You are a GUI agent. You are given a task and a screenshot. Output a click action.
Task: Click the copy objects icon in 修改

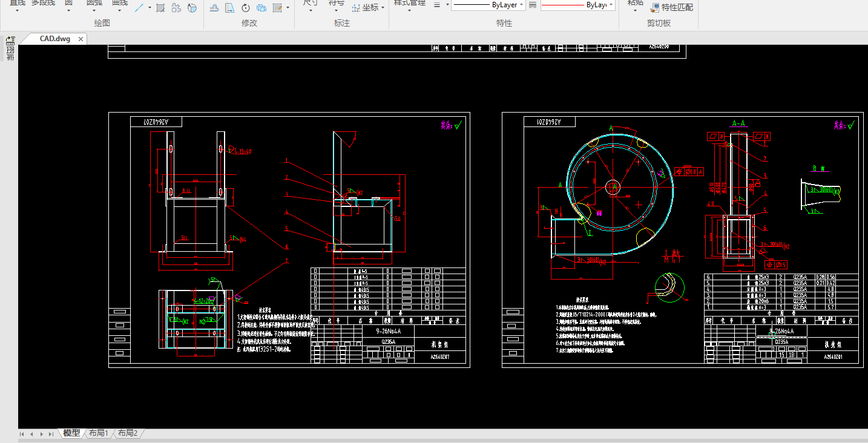pos(261,8)
